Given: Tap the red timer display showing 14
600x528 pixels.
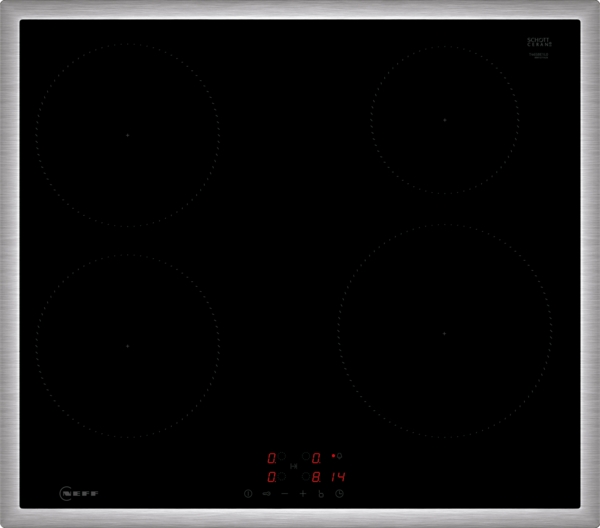Looking at the screenshot, I should [x=340, y=476].
